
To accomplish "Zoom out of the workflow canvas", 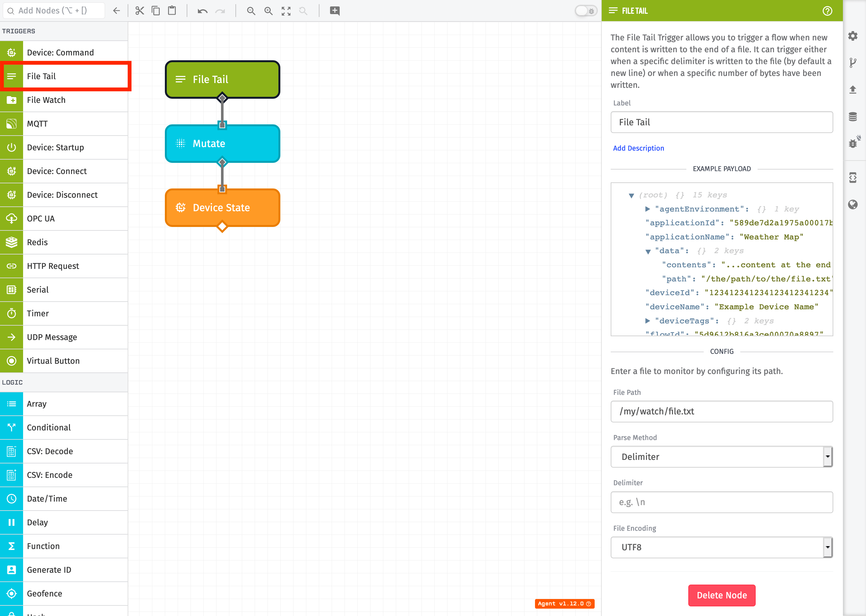I will 251,11.
